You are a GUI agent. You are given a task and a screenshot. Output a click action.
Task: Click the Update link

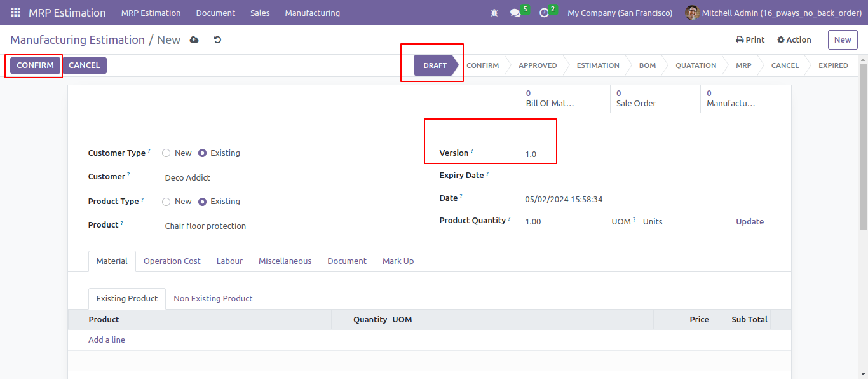tap(750, 222)
